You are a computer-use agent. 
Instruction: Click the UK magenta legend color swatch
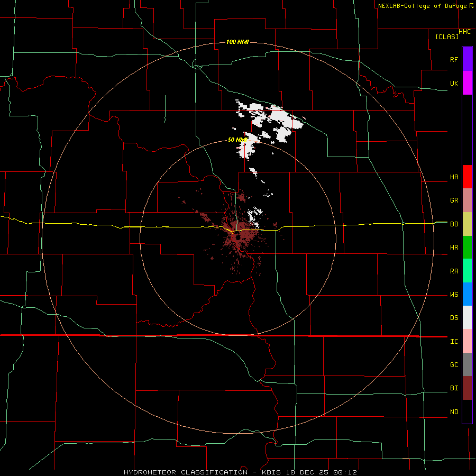pyautogui.click(x=467, y=83)
